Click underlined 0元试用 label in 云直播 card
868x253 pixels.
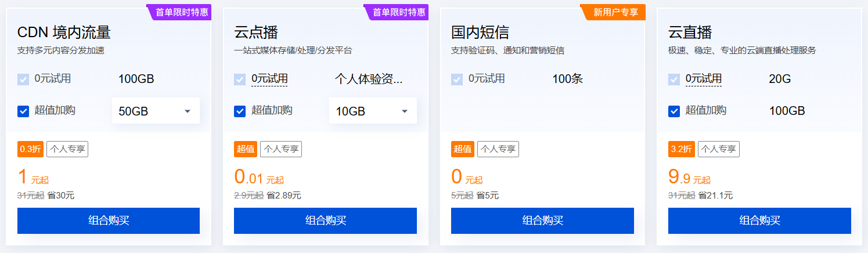pyautogui.click(x=703, y=79)
